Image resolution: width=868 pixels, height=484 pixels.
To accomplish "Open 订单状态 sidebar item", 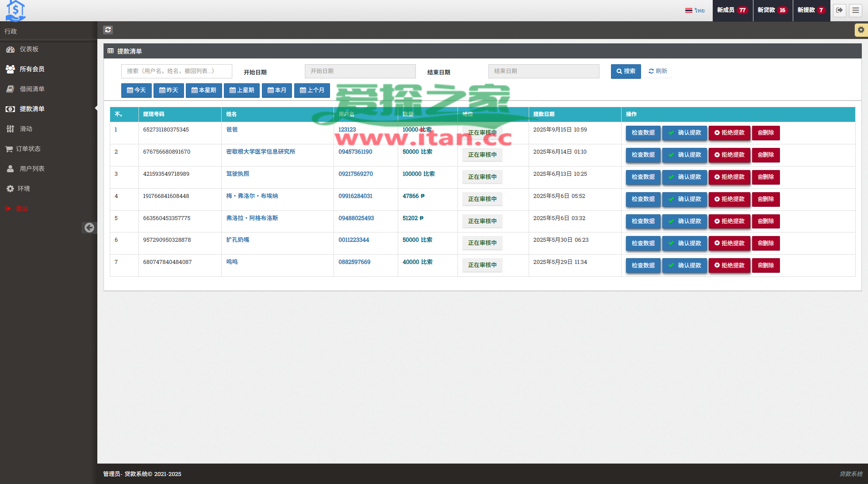I will tap(28, 149).
